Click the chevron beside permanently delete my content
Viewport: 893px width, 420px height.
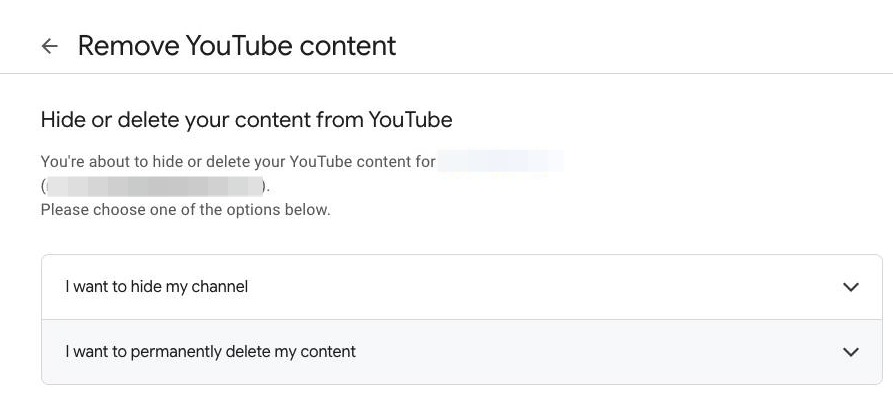click(851, 352)
